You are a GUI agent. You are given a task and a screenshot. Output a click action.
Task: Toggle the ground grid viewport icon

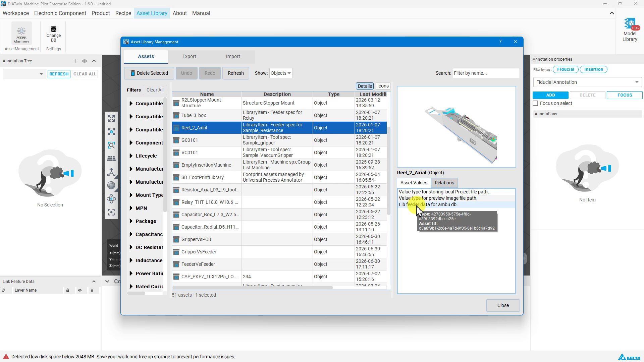111,159
